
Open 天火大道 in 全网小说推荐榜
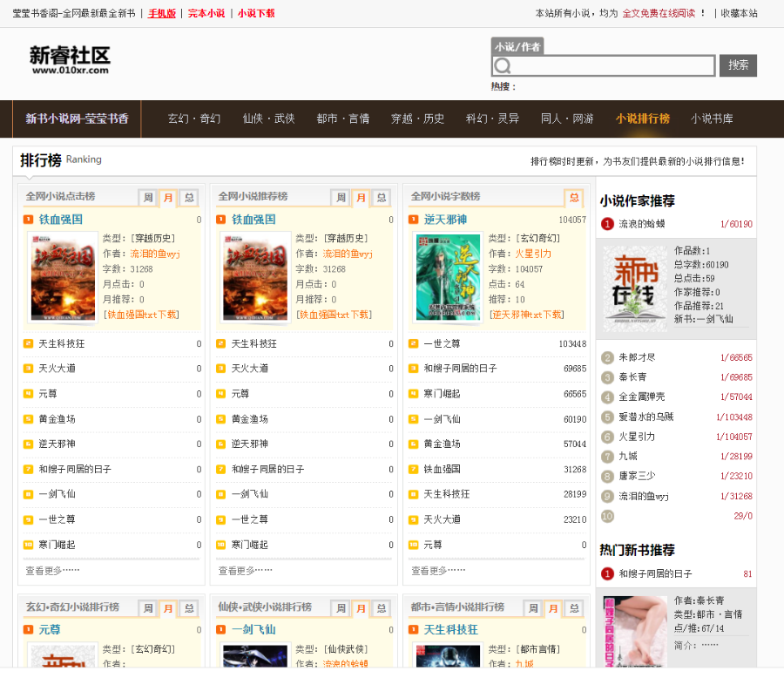[249, 369]
